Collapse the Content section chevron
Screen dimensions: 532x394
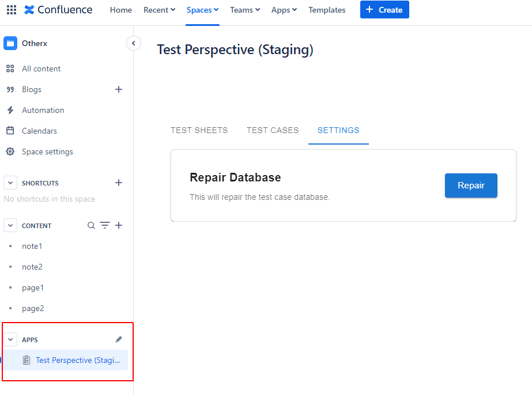point(10,225)
